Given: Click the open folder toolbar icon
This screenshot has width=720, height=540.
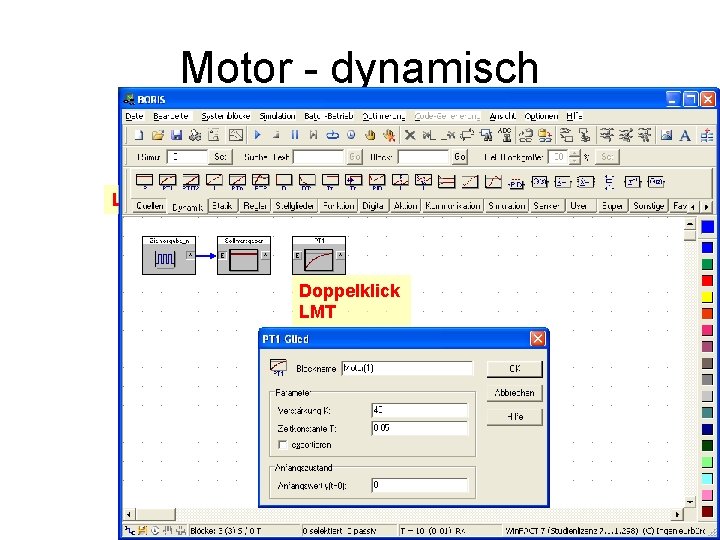Looking at the screenshot, I should (158, 135).
